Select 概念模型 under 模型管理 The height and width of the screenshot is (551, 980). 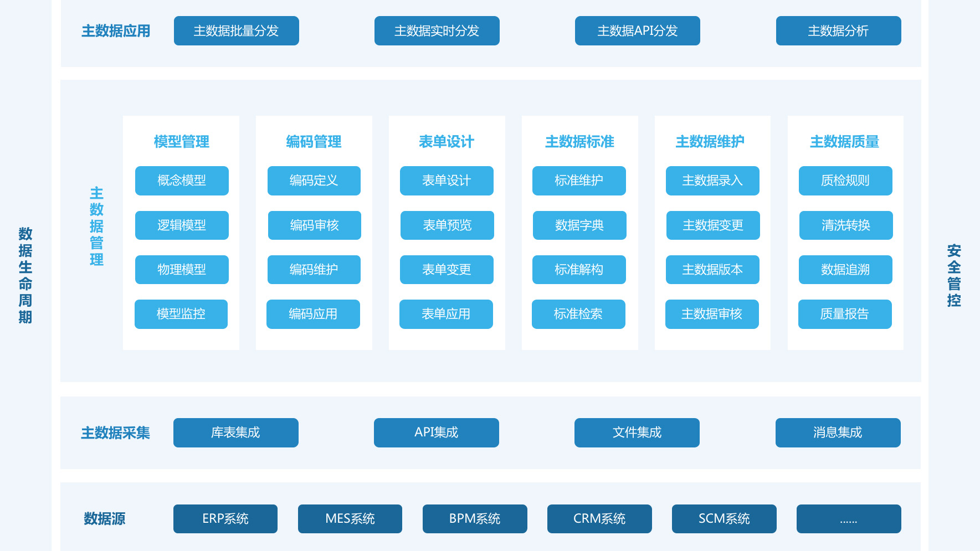182,181
